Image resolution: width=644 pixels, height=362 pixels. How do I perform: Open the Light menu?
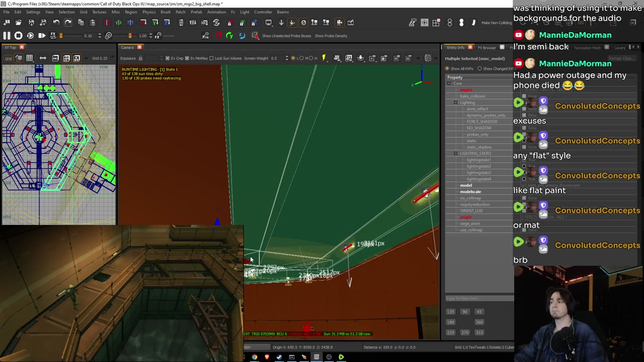tap(245, 12)
